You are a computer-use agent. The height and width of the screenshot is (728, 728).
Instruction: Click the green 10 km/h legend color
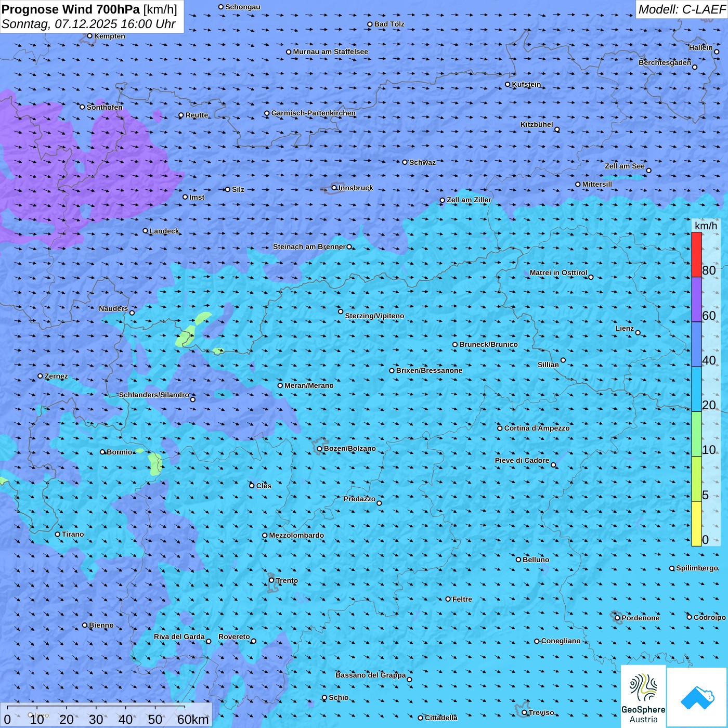tap(696, 434)
